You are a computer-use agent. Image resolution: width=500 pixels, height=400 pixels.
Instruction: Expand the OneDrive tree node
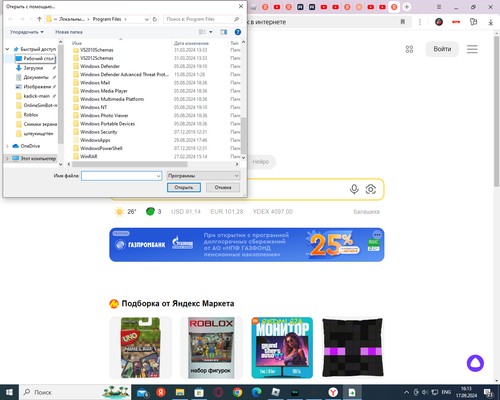point(7,146)
